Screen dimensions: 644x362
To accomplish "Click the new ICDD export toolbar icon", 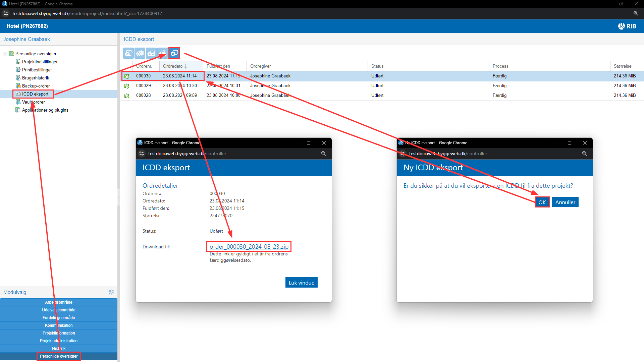I will click(174, 53).
